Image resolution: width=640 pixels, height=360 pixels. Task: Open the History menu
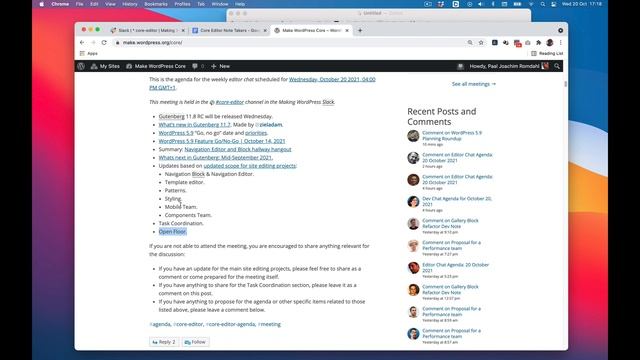tap(130, 4)
